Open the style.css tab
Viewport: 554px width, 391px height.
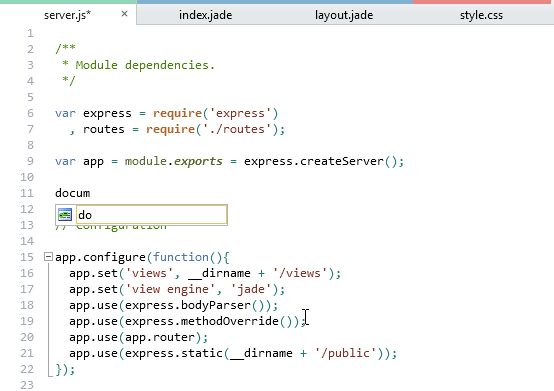coord(481,15)
